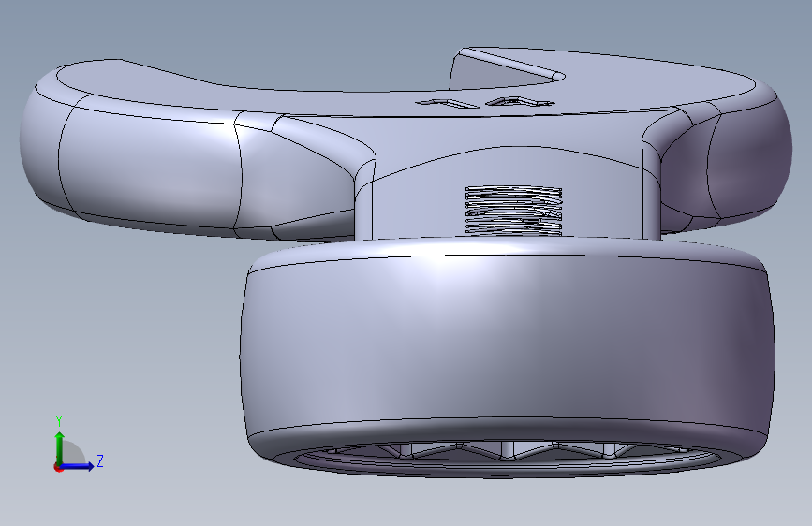Screen dimensions: 812x526
Task: Click the red X axis dot at the triad origin
Action: point(58,467)
